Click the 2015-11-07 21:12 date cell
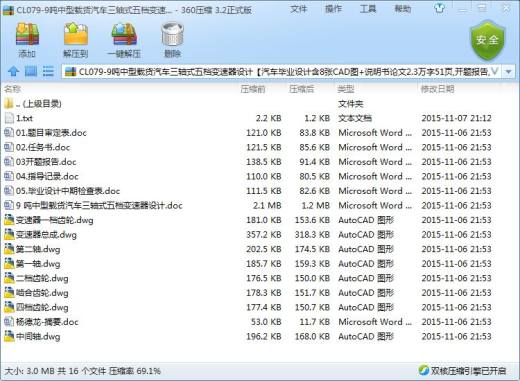520x381 pixels. (456, 118)
